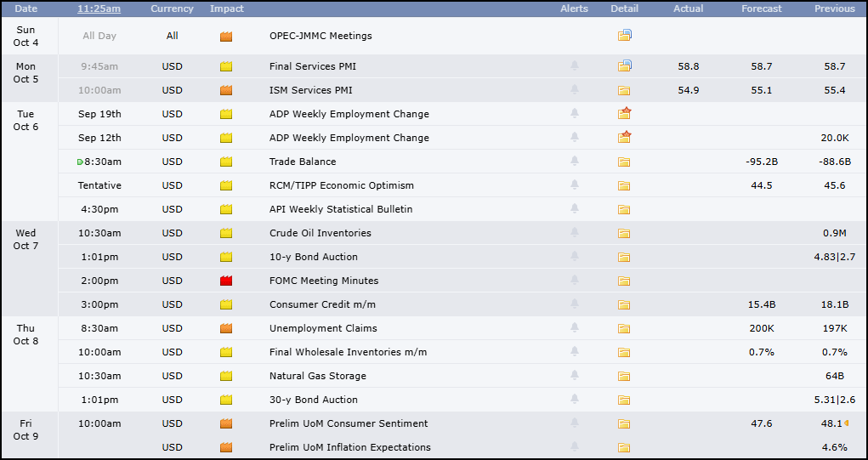Image resolution: width=868 pixels, height=460 pixels.
Task: Click the 11:25am time link in header
Action: pos(99,9)
